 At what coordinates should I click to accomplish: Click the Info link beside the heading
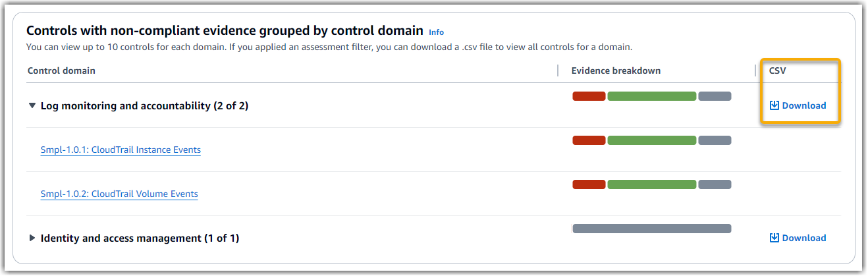point(437,32)
